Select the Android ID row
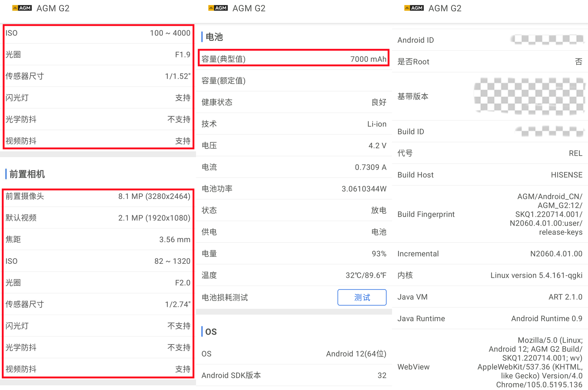The width and height of the screenshot is (588, 390). [x=490, y=40]
